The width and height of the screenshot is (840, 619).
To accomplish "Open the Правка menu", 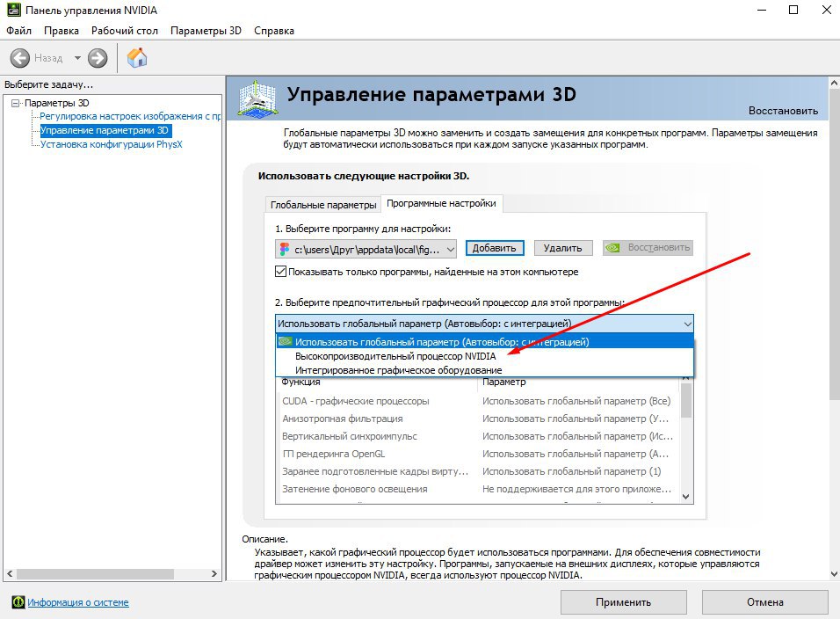I will [62, 31].
